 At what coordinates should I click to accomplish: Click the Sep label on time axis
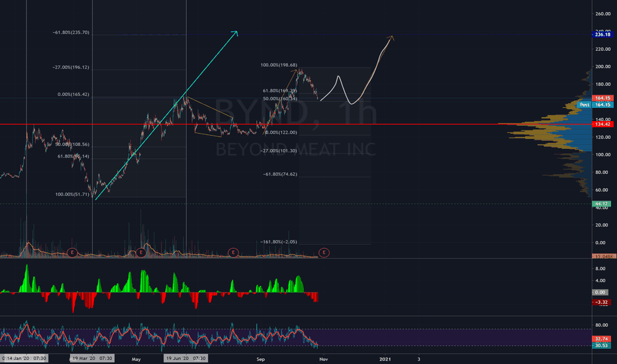260,359
